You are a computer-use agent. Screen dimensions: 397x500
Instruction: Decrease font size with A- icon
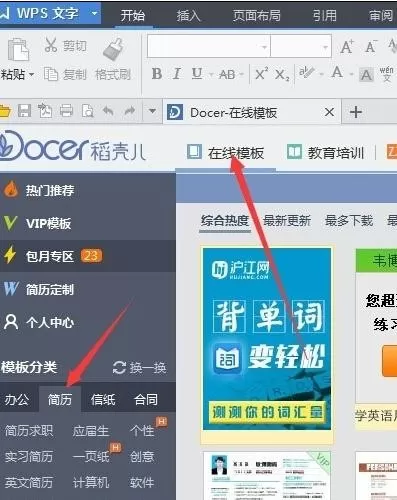click(x=371, y=46)
